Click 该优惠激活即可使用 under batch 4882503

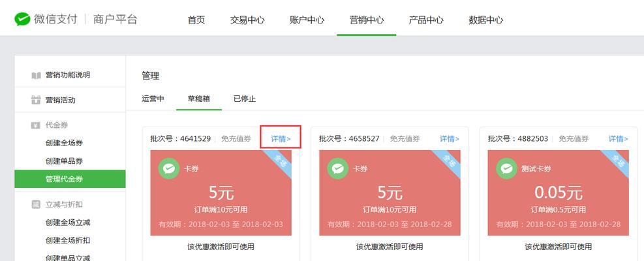(559, 247)
